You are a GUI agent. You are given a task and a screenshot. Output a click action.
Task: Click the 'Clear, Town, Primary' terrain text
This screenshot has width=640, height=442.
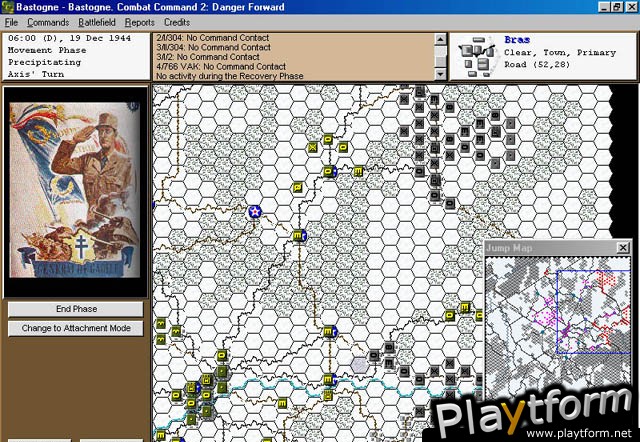pyautogui.click(x=560, y=53)
